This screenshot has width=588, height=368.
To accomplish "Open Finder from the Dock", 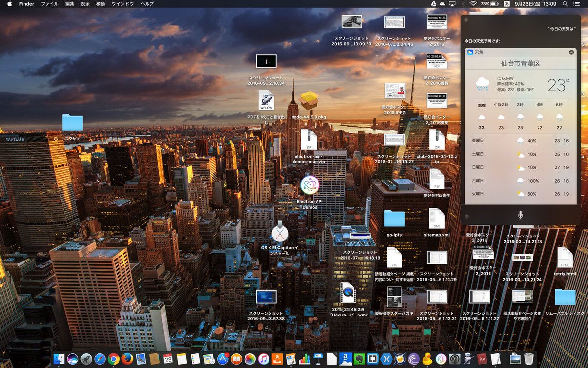I will pos(59,359).
